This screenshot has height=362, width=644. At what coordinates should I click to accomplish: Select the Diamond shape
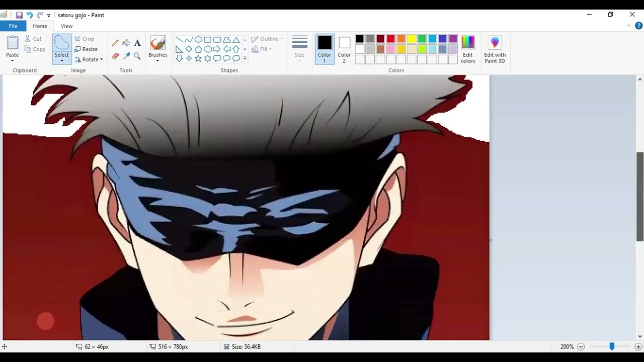[189, 49]
